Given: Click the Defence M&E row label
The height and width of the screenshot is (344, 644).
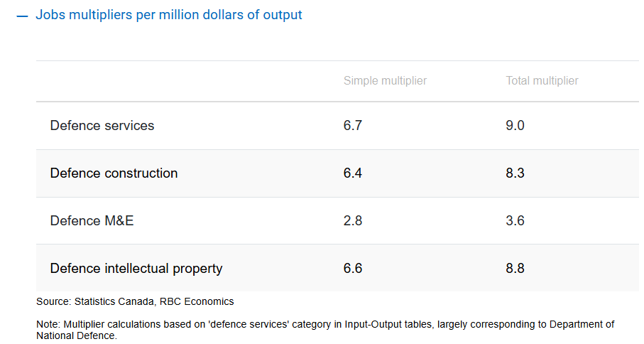Looking at the screenshot, I should (92, 221).
